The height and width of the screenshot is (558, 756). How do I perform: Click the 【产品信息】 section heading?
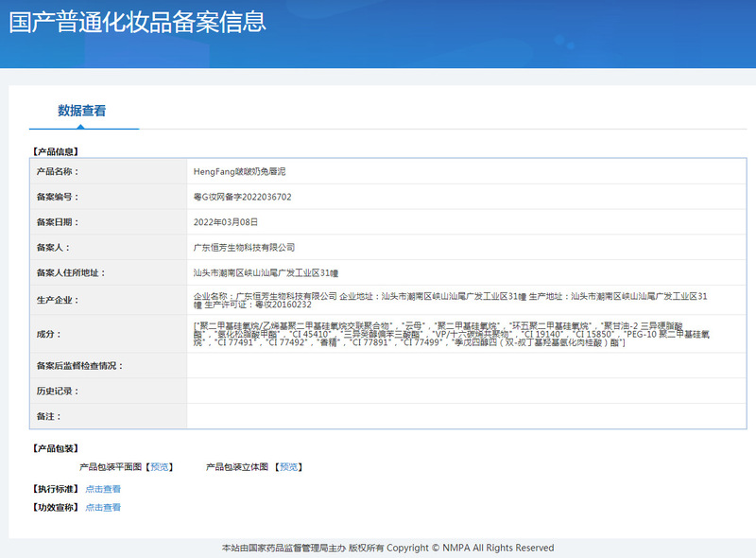(56, 151)
